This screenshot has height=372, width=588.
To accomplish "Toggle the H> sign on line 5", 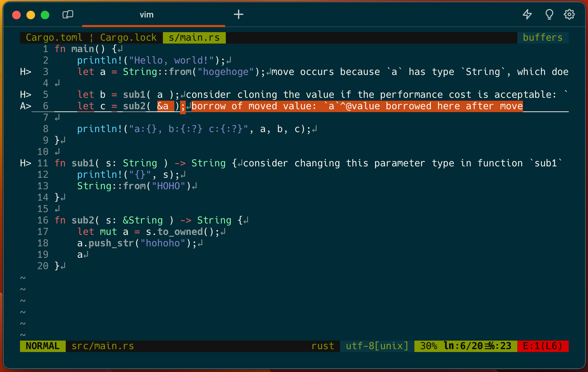I will 25,94.
